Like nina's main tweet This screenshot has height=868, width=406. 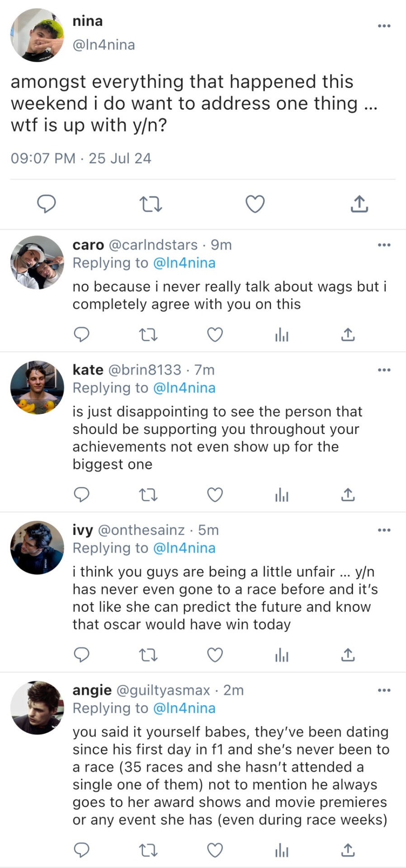255,204
